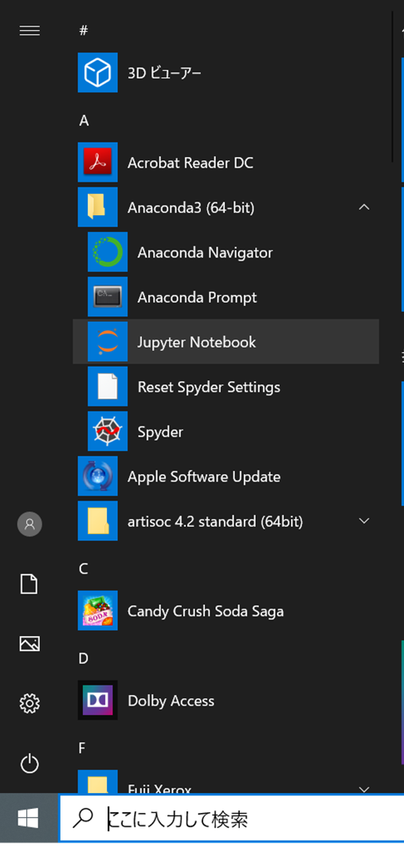Click the ここに入力して検索 search box
Image resolution: width=404 pixels, height=868 pixels.
(x=231, y=818)
